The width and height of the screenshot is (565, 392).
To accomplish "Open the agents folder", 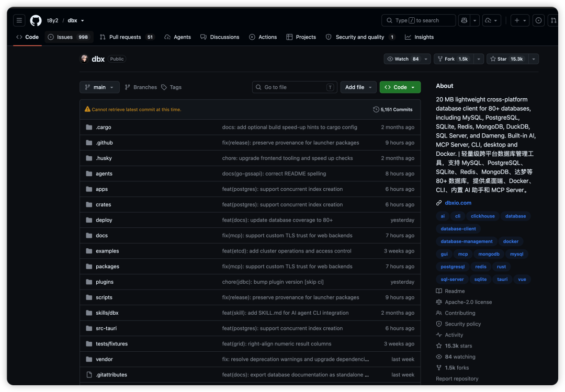I will pyautogui.click(x=104, y=174).
